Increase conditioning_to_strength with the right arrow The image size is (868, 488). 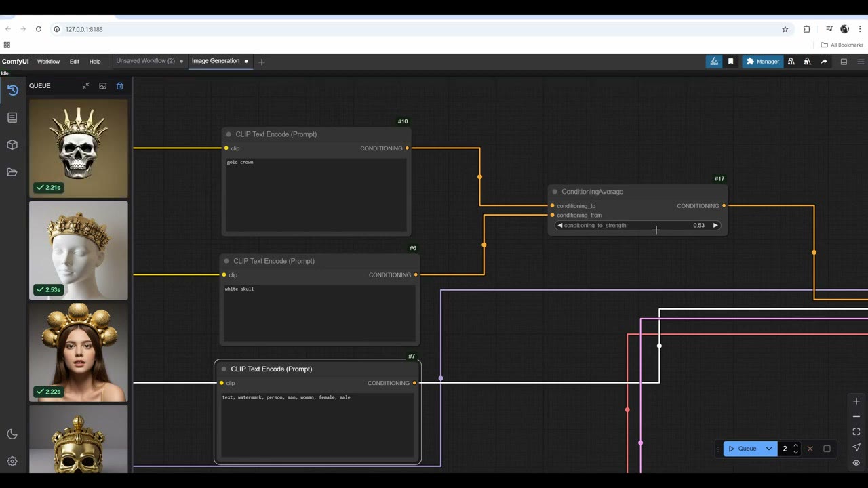point(715,226)
